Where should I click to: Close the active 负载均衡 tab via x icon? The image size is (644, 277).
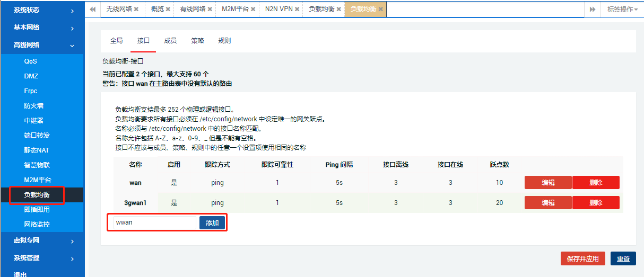[381, 10]
